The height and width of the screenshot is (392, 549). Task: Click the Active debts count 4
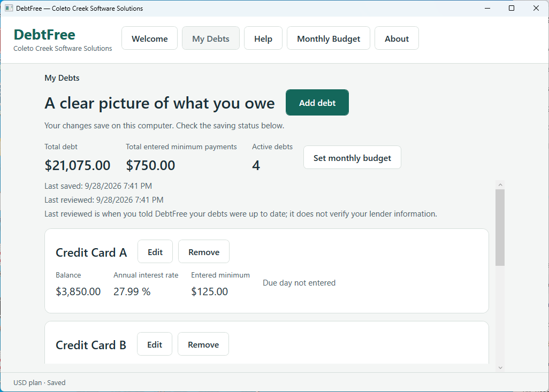[x=256, y=166]
